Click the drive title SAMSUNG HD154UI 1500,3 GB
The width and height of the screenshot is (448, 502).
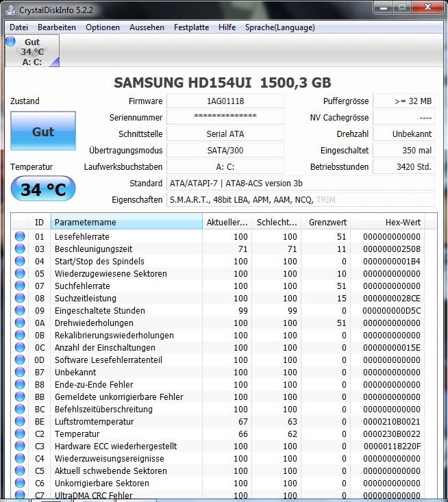coord(222,83)
